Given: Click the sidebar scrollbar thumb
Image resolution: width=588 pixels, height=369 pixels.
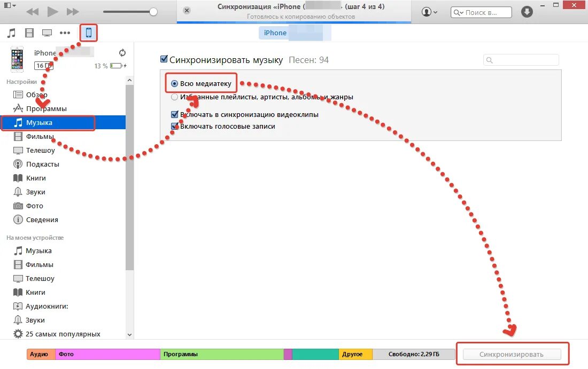Looking at the screenshot, I should click(x=130, y=177).
